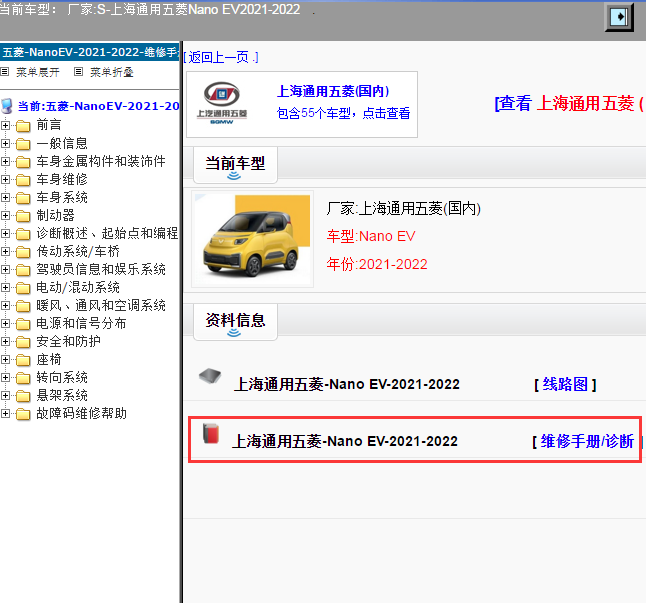Open the 线路图 wiring diagram link

click(565, 384)
